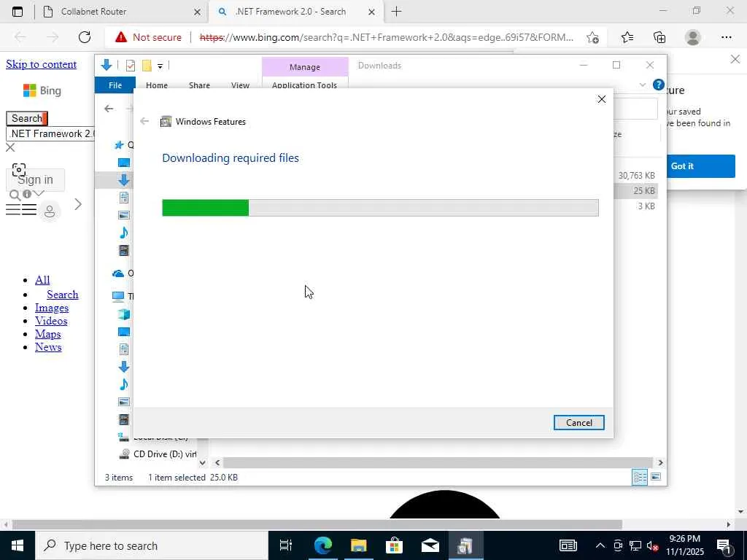Open Microsoft Edge from taskbar
The height and width of the screenshot is (560, 747).
tap(322, 545)
